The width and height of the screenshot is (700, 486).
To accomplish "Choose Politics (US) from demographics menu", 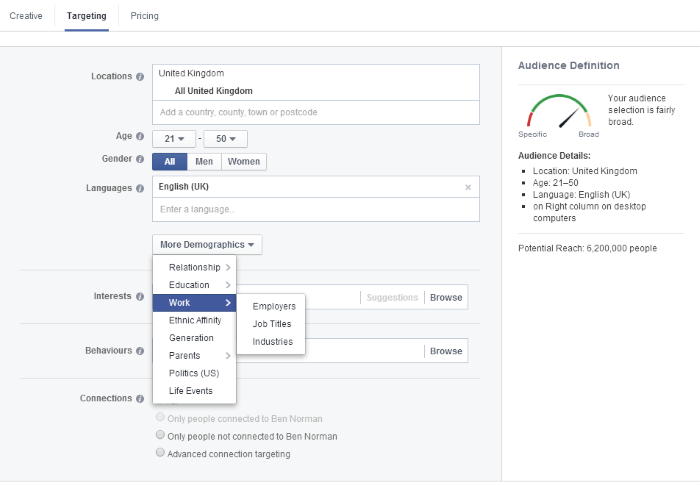I will pyautogui.click(x=194, y=373).
